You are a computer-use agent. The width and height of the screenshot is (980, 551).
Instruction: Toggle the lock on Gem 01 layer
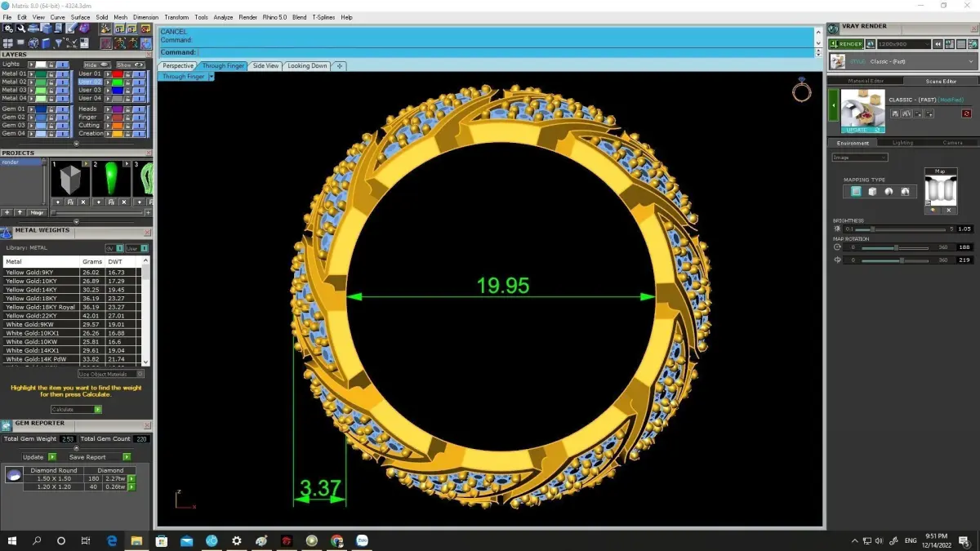coord(51,109)
